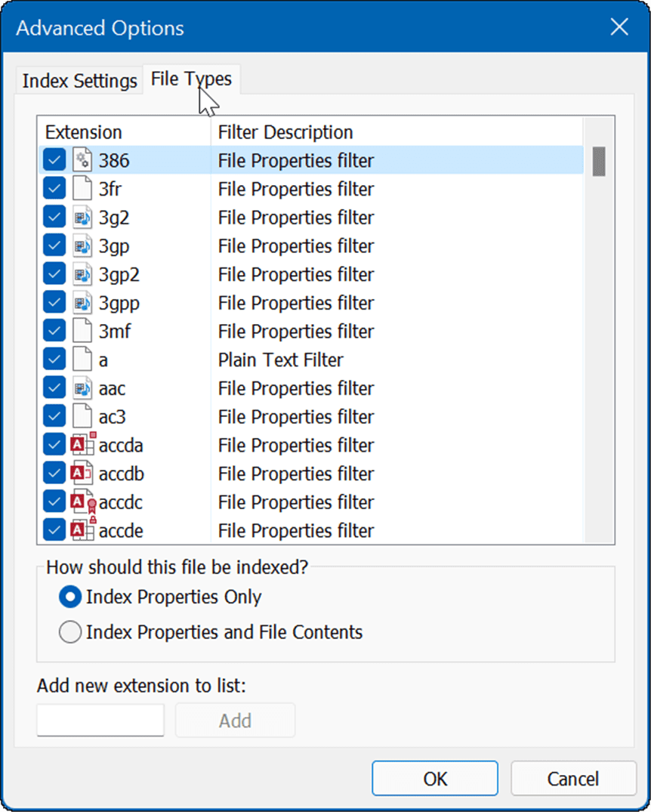
Task: Click the Cancel button
Action: (573, 779)
